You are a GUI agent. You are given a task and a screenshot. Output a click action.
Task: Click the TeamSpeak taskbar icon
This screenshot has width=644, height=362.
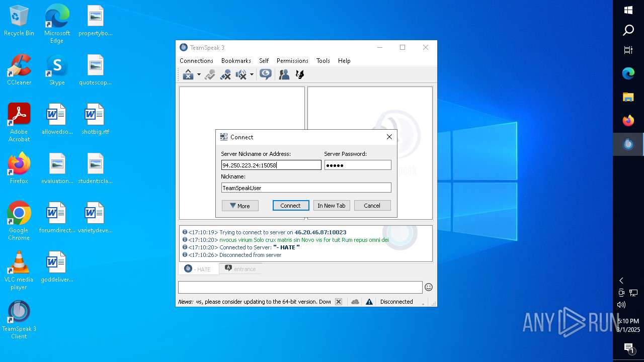[628, 144]
